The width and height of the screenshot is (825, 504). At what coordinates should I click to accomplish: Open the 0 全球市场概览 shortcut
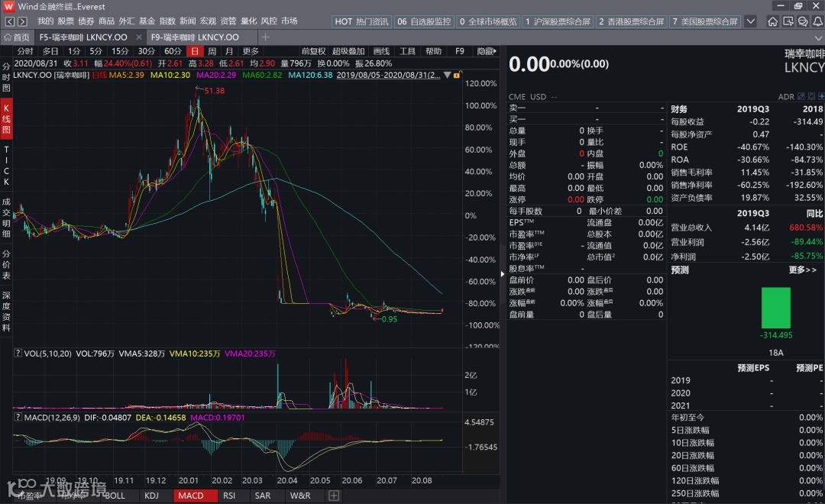(488, 21)
